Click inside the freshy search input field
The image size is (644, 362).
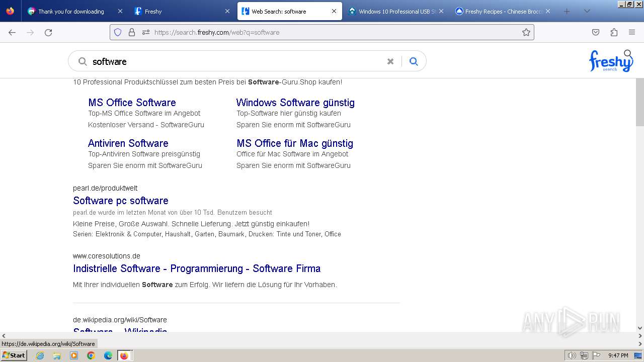point(236,61)
